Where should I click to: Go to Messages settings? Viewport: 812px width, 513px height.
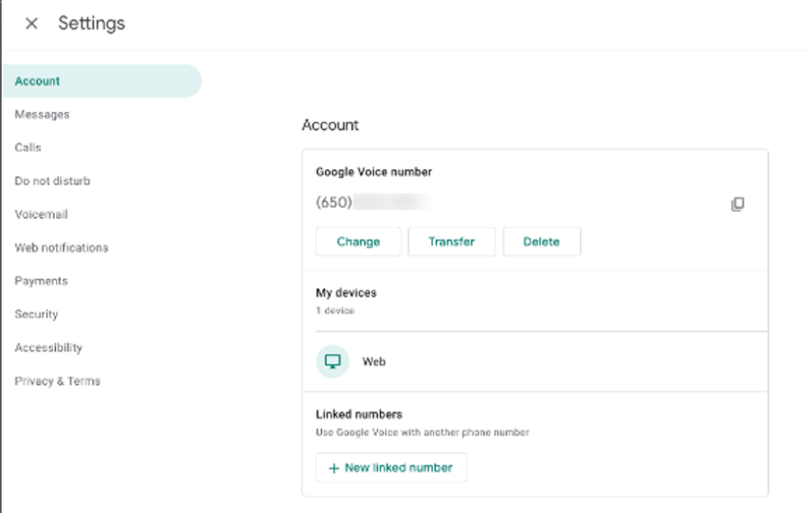pyautogui.click(x=42, y=115)
